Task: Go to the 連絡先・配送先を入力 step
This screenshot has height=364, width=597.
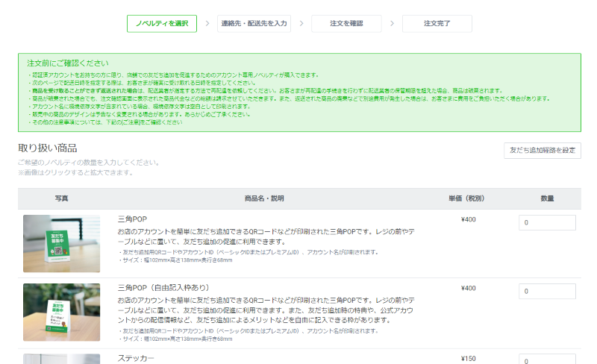Action: click(x=254, y=24)
